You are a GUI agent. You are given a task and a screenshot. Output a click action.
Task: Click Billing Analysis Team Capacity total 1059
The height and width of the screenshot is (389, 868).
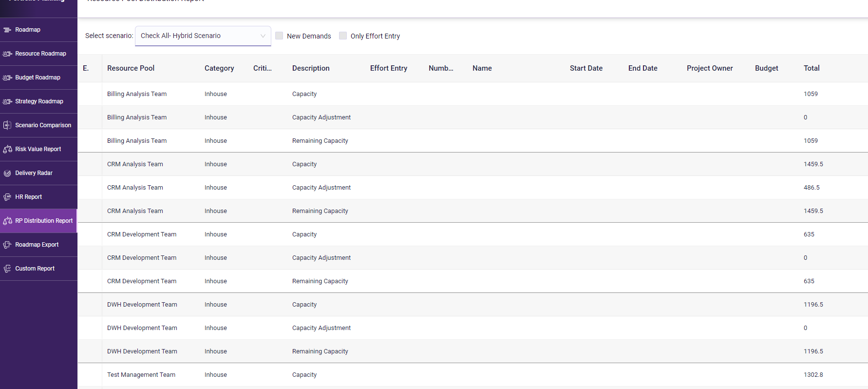[811, 94]
